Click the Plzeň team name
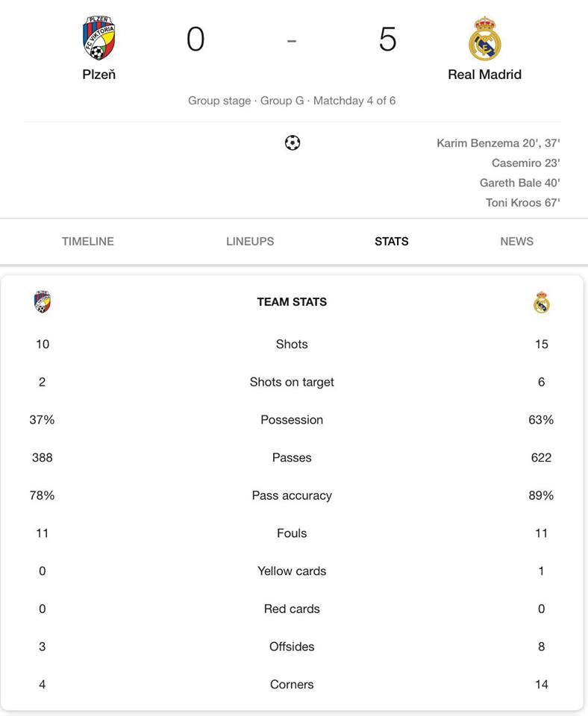Image resolution: width=588 pixels, height=716 pixels. (98, 75)
